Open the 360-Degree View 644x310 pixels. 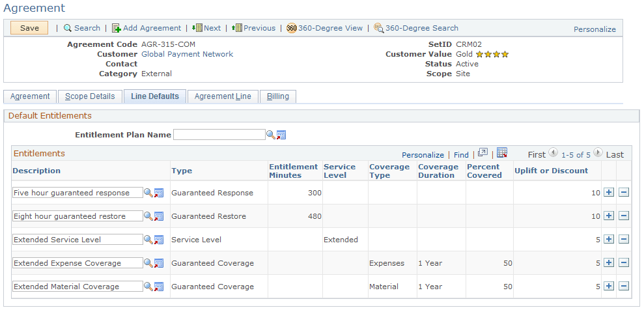pyautogui.click(x=325, y=28)
